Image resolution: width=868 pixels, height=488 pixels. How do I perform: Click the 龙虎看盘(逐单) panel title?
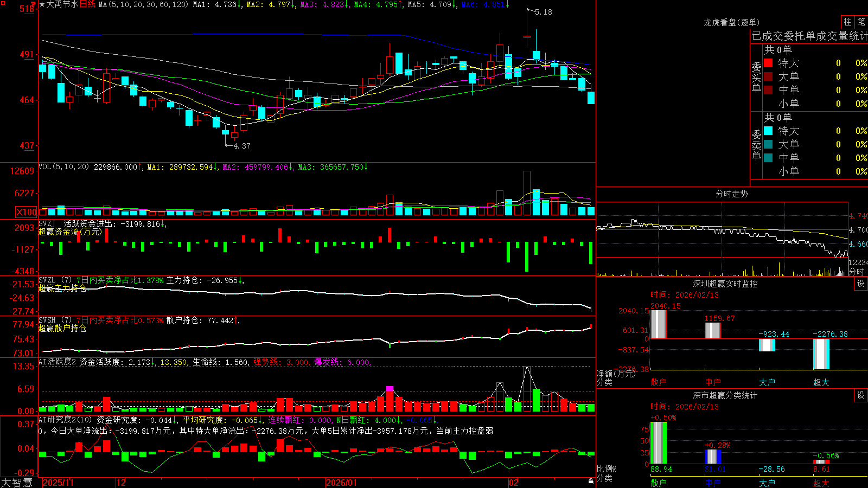[x=731, y=22]
